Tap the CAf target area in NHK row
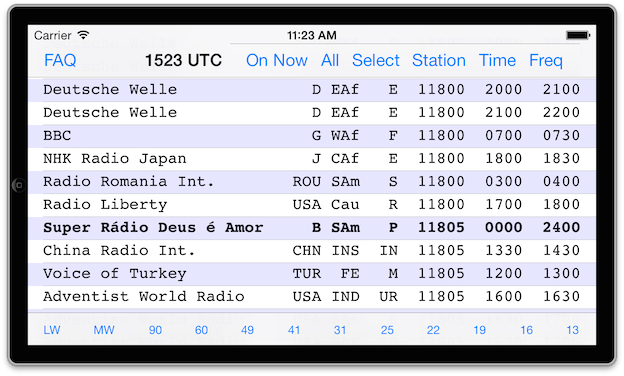 [345, 159]
